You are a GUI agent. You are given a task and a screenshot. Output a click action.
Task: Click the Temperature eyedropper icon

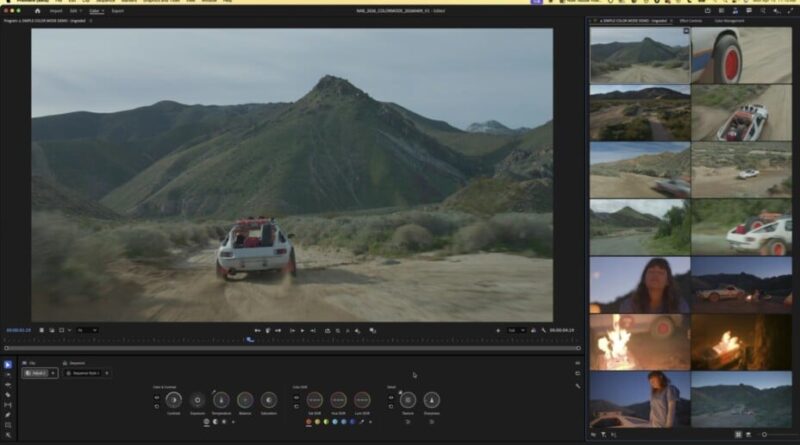tap(214, 391)
